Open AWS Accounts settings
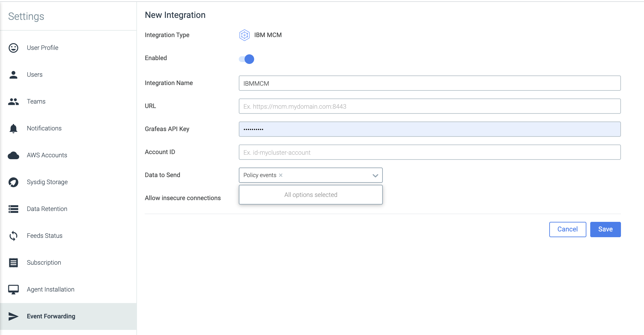Viewport: 644px width, 335px height. click(x=68, y=155)
